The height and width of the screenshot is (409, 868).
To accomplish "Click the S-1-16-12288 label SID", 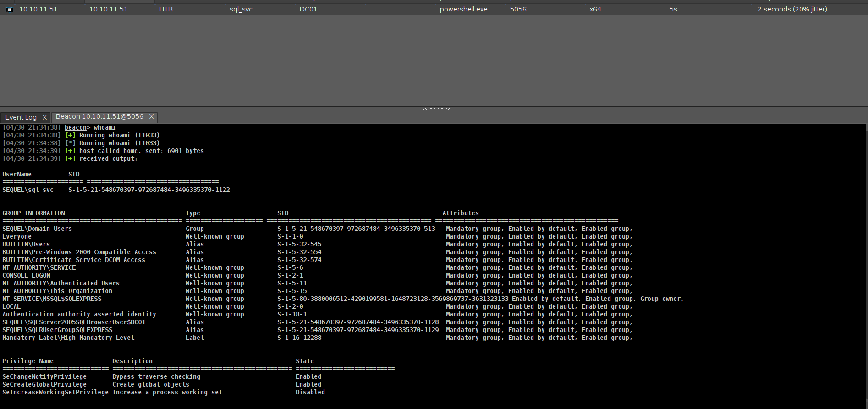I will [x=299, y=338].
